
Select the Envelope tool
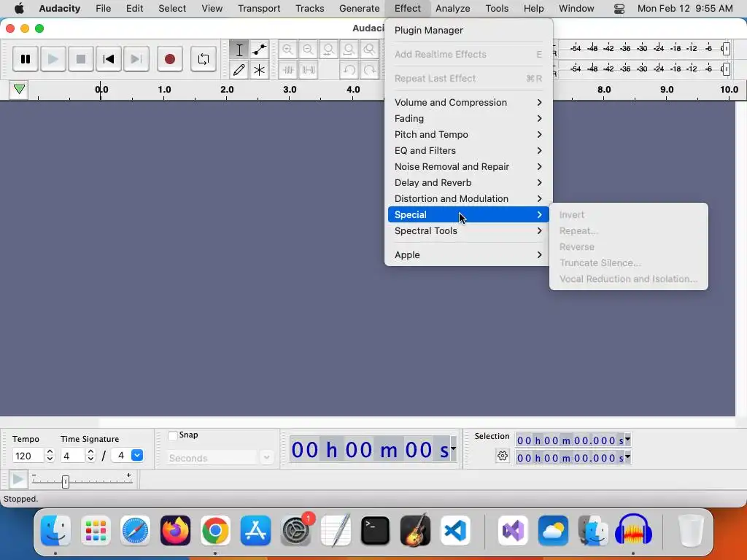259,50
